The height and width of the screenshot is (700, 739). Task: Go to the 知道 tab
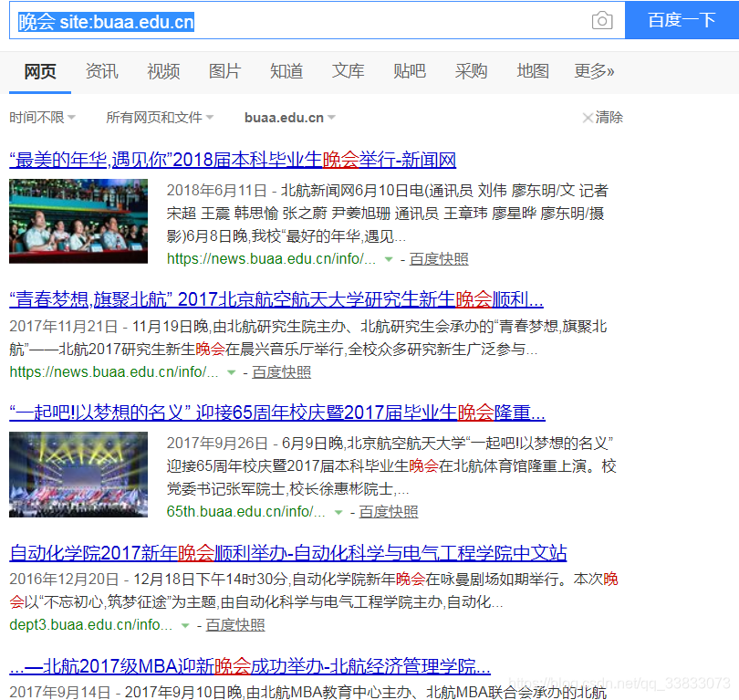coord(286,71)
